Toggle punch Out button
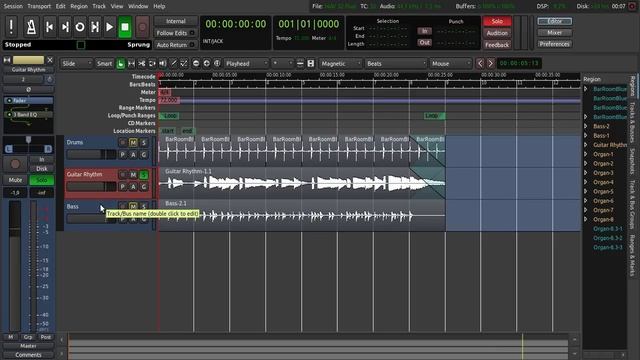Image resolution: width=640 pixels, height=360 pixels. click(424, 42)
